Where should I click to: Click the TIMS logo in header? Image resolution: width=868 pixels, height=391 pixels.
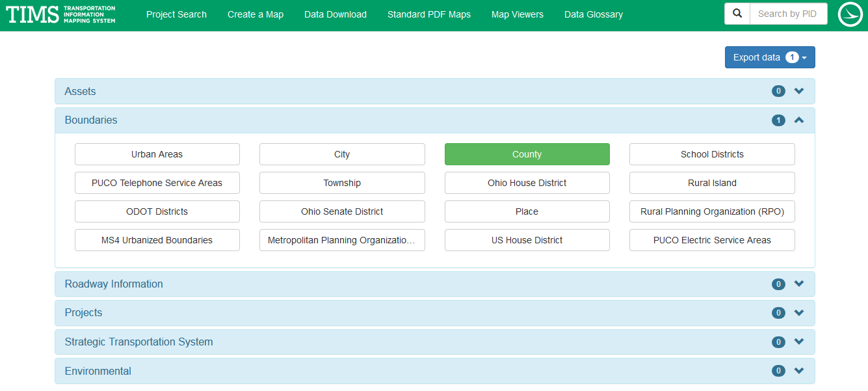click(x=60, y=14)
